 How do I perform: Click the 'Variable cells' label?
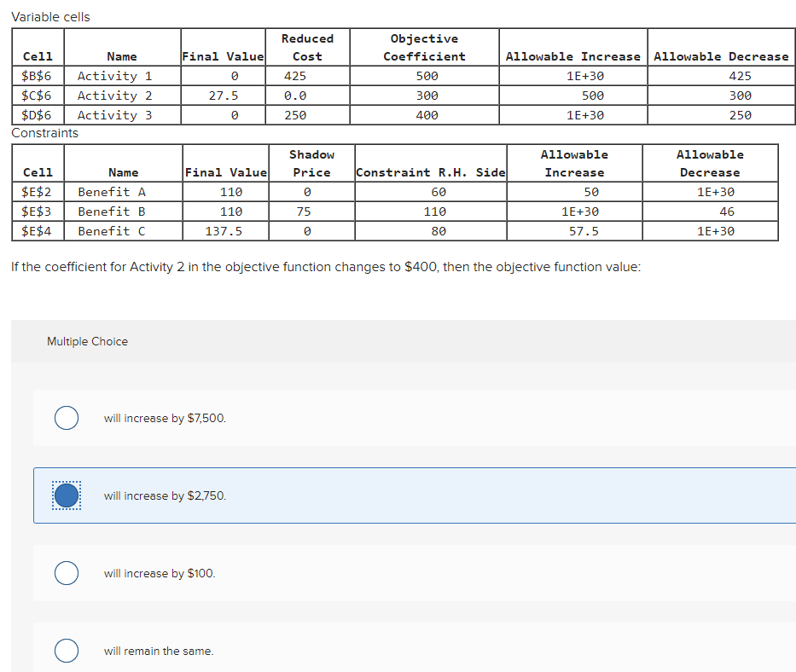51,17
